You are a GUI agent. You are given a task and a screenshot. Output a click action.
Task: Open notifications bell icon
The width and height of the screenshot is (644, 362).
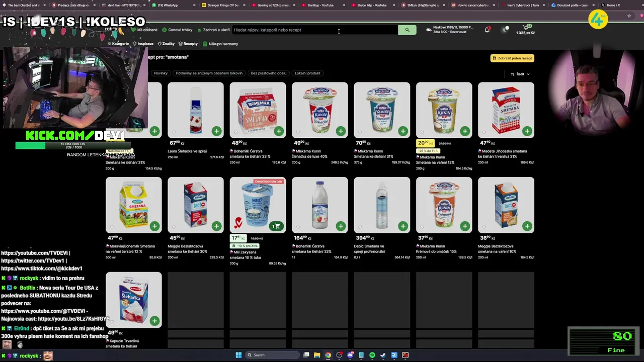(x=487, y=30)
